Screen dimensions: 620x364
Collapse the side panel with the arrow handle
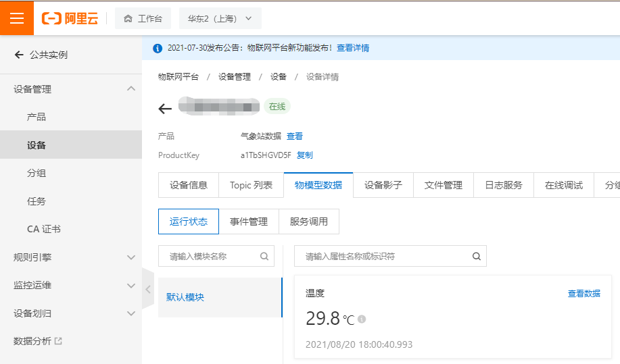pos(148,290)
